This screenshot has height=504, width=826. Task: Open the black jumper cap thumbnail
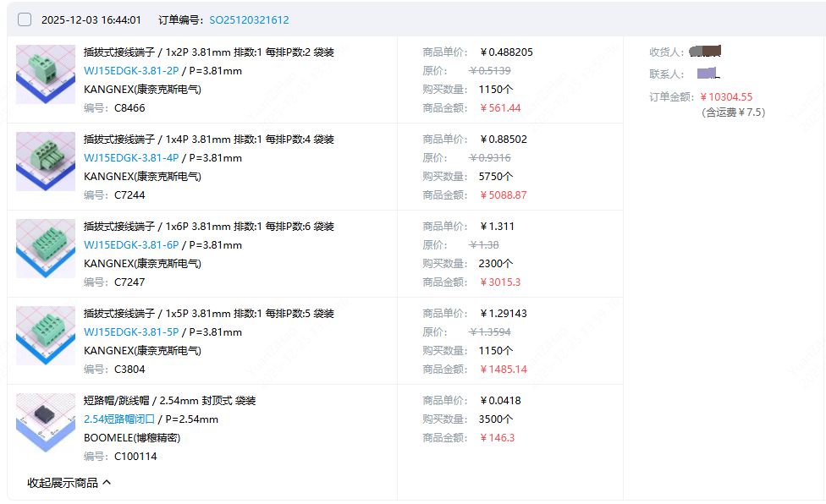coord(46,423)
